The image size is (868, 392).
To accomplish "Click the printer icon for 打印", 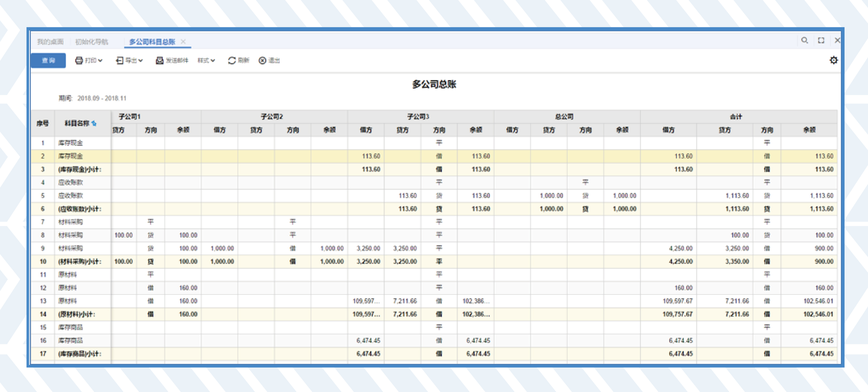I will [x=79, y=61].
